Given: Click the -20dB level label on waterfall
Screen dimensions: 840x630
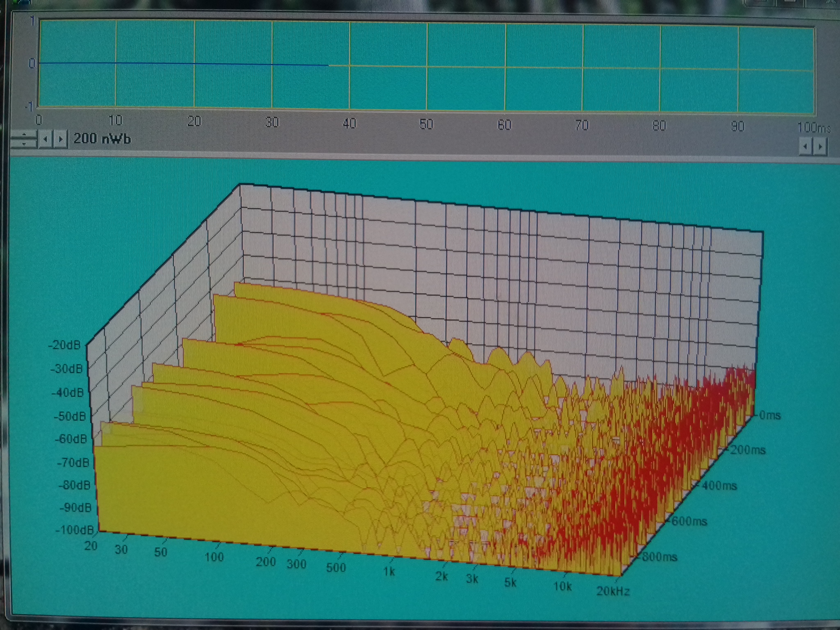Looking at the screenshot, I should (x=64, y=345).
